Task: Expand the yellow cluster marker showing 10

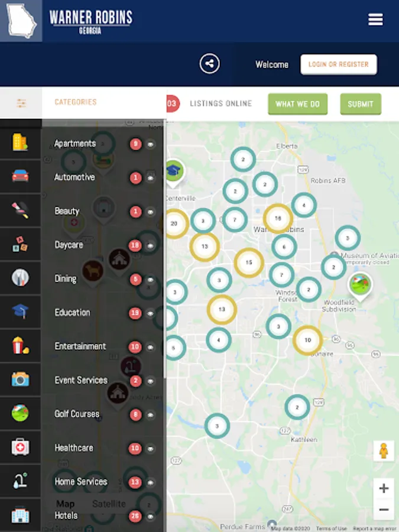Action: pos(307,340)
